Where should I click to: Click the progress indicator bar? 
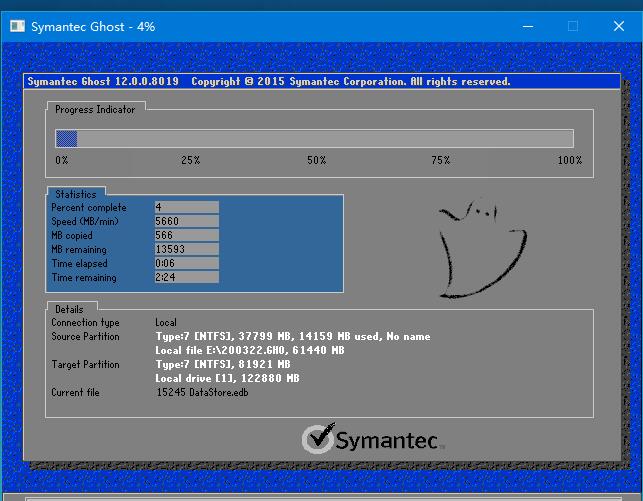click(x=315, y=139)
